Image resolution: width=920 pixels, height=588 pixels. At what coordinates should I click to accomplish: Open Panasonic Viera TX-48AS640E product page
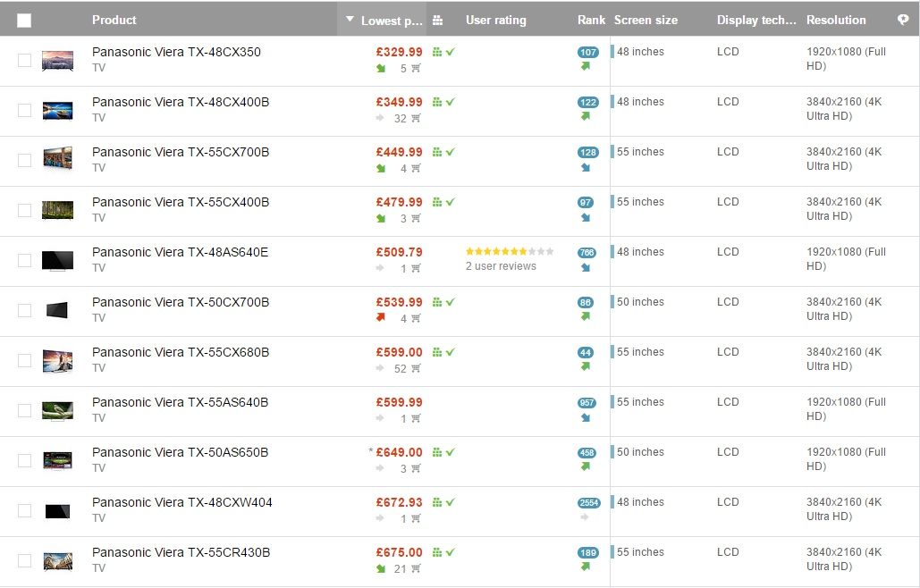[180, 252]
